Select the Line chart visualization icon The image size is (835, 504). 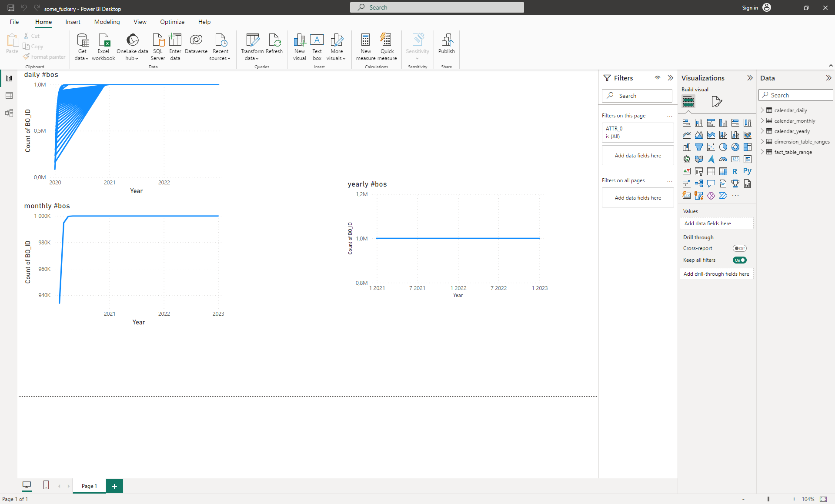(686, 135)
